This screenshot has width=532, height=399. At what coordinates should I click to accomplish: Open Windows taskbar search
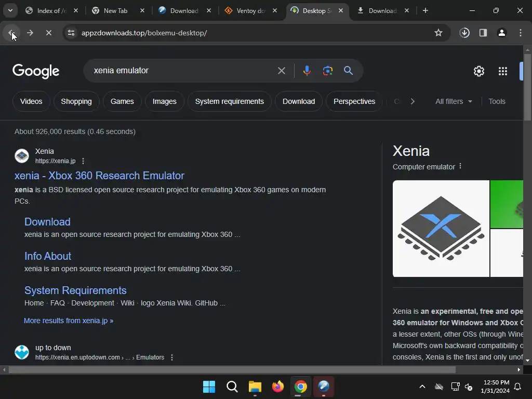[232, 387]
